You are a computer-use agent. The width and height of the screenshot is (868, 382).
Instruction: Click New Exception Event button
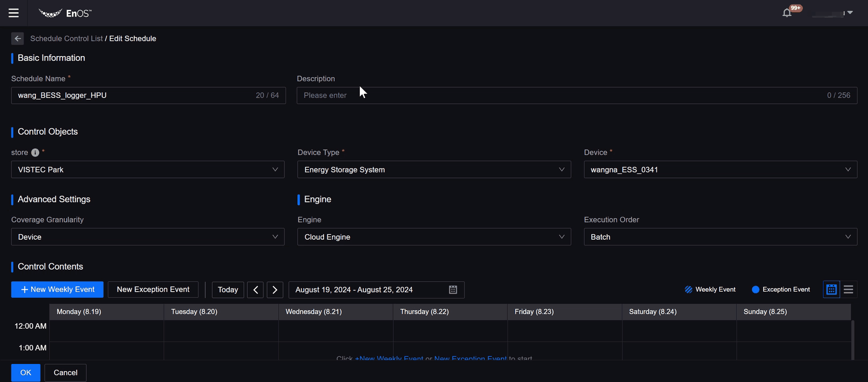pyautogui.click(x=153, y=289)
